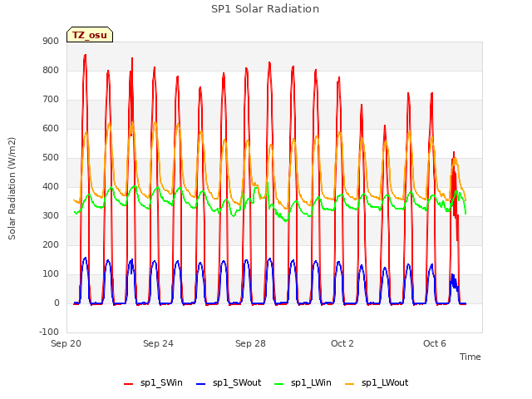
Task: Click the orange sp1_LWout legend swatch
Action: (349, 384)
